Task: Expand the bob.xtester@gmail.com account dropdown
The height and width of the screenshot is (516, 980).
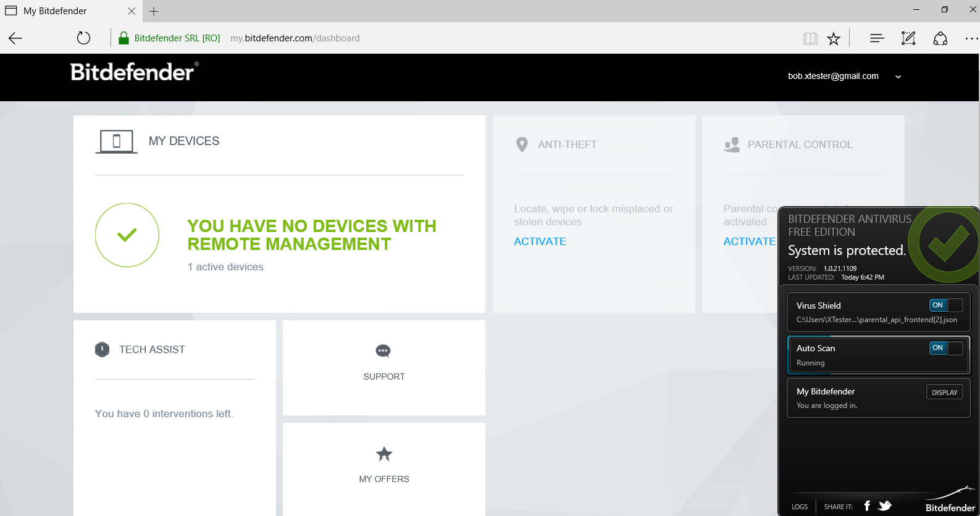Action: [x=898, y=77]
